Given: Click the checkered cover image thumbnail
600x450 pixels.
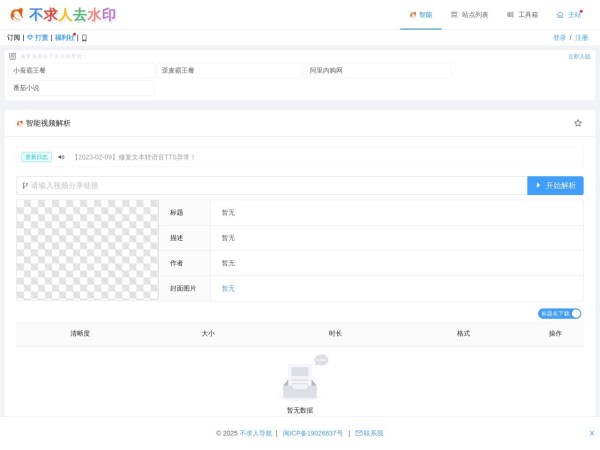Looking at the screenshot, I should coord(87,250).
